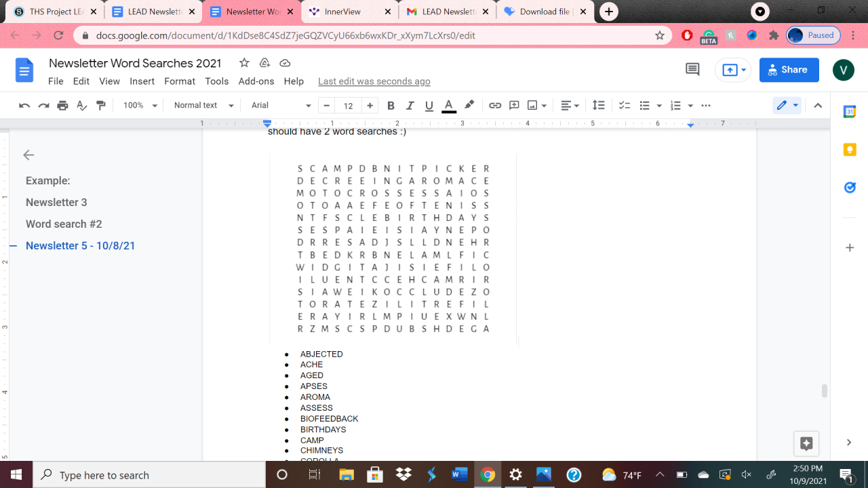Open the Format menu
Image resolution: width=868 pixels, height=488 pixels.
click(x=180, y=81)
